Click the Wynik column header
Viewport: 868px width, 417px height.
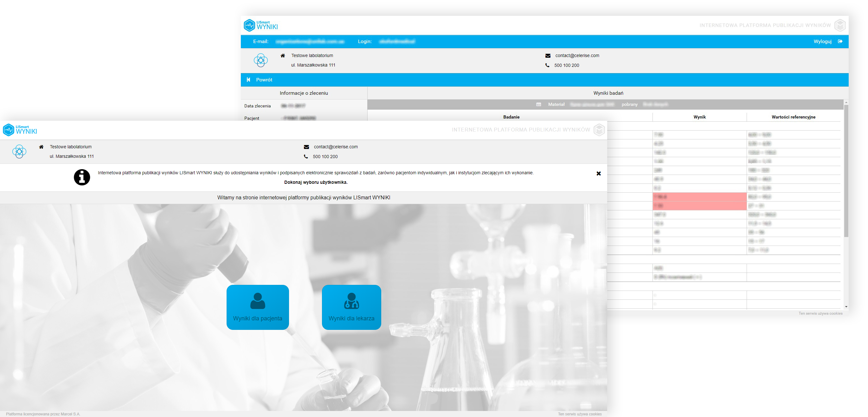(x=699, y=117)
